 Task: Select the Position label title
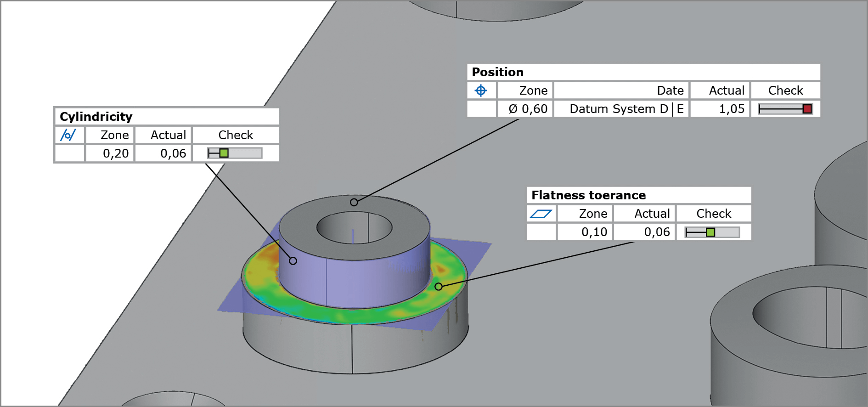click(x=497, y=72)
